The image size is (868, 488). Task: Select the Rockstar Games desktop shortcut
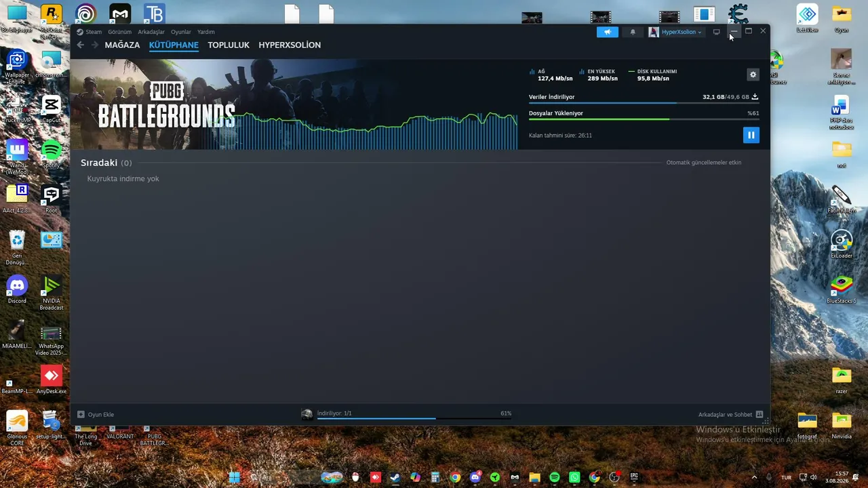(51, 22)
